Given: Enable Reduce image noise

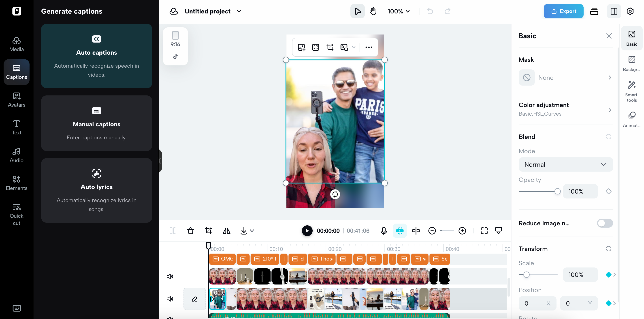Looking at the screenshot, I should (x=604, y=223).
